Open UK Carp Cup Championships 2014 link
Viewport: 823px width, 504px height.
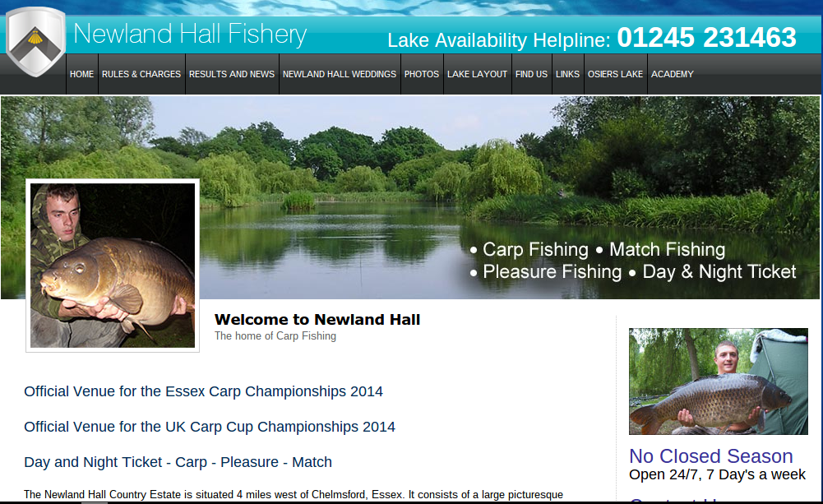pos(210,427)
